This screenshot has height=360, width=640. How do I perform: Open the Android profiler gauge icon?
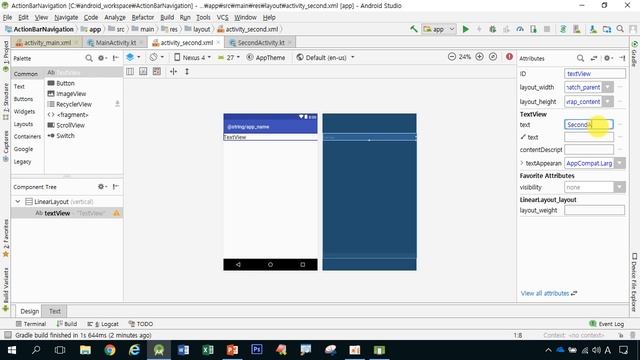(x=520, y=29)
